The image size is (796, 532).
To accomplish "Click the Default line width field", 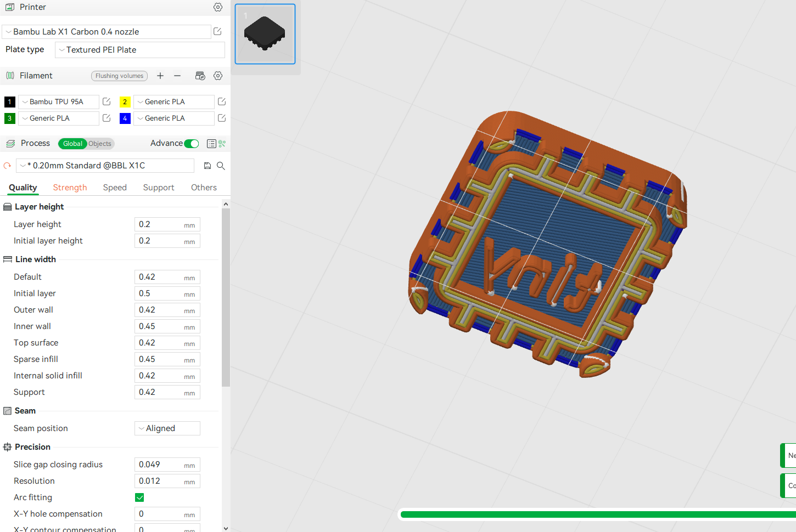I will pyautogui.click(x=167, y=277).
